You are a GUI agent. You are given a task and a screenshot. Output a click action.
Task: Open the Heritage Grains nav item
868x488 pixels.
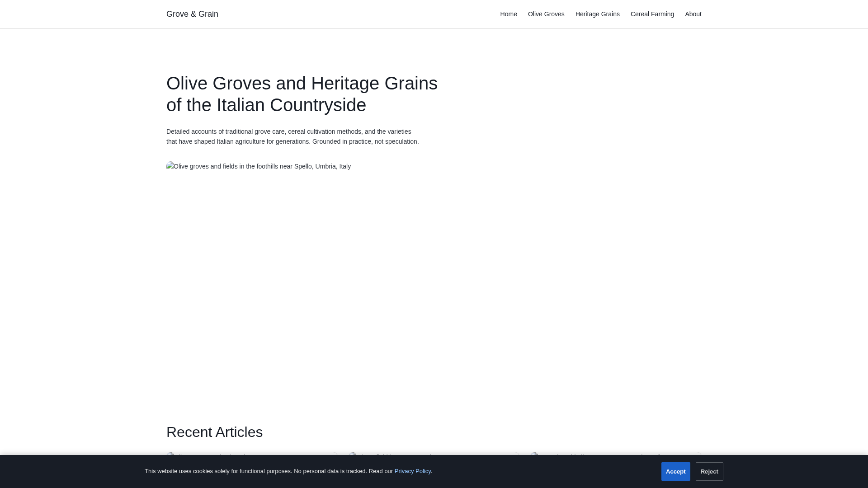[x=597, y=14]
